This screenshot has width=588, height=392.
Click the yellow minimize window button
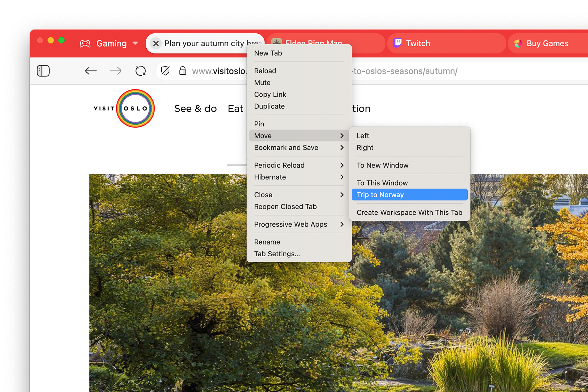pos(51,40)
